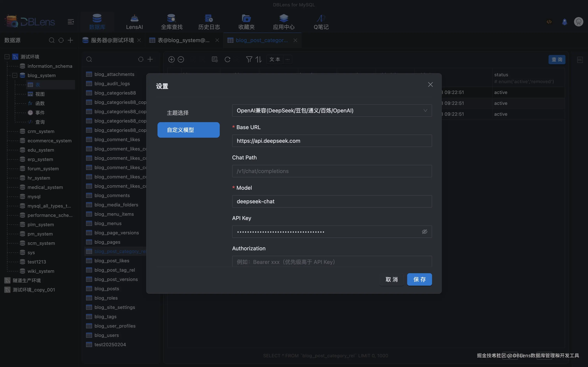Close the 设置 settings dialog
Screen dimensions: 588x367
click(430, 84)
